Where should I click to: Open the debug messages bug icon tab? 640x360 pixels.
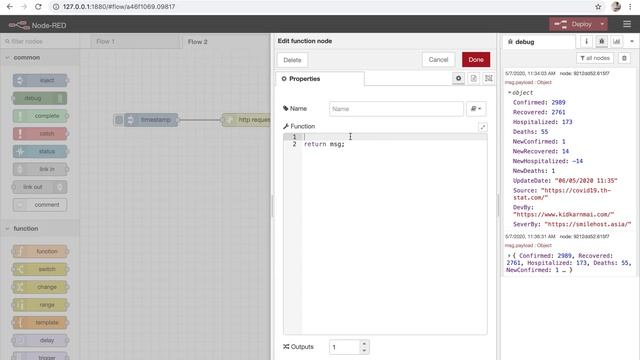click(x=601, y=41)
